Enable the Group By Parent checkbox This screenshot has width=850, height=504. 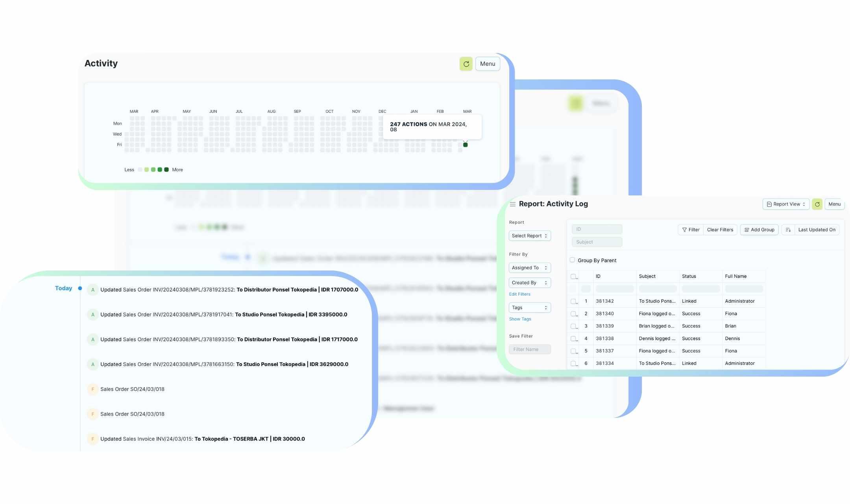click(x=572, y=260)
